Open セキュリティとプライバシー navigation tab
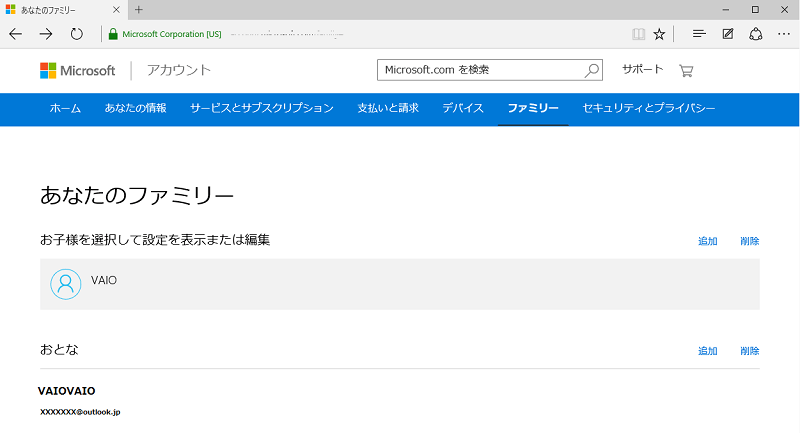 click(x=648, y=108)
